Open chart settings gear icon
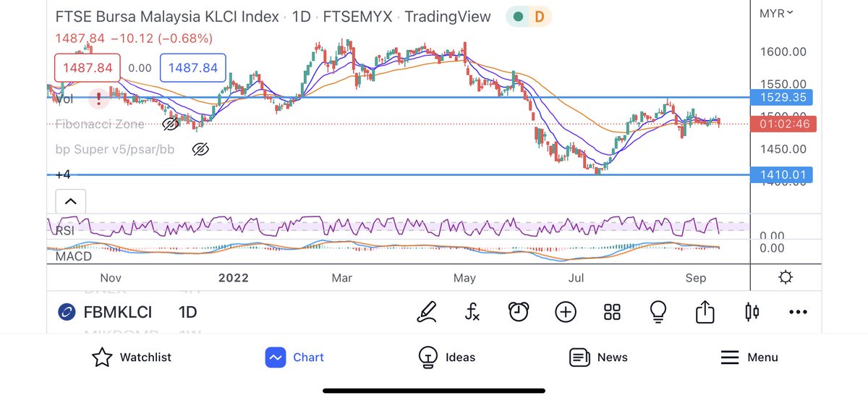 pos(786,277)
